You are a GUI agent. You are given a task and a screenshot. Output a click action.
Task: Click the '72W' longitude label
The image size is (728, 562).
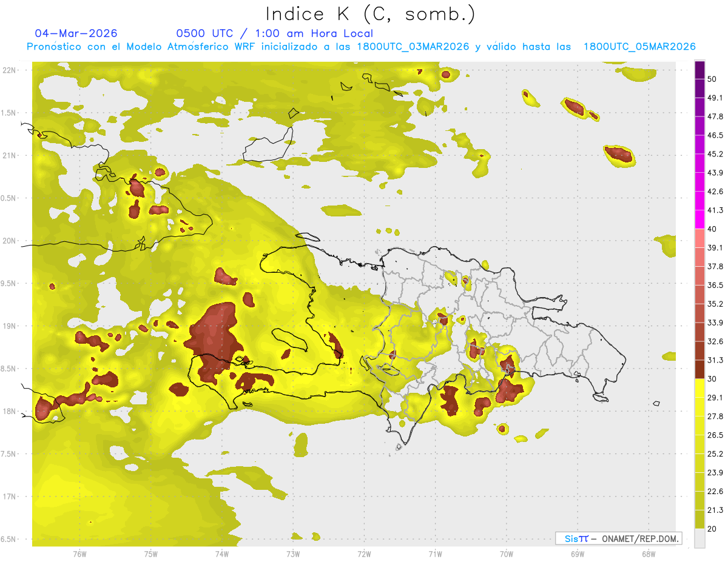click(x=364, y=554)
